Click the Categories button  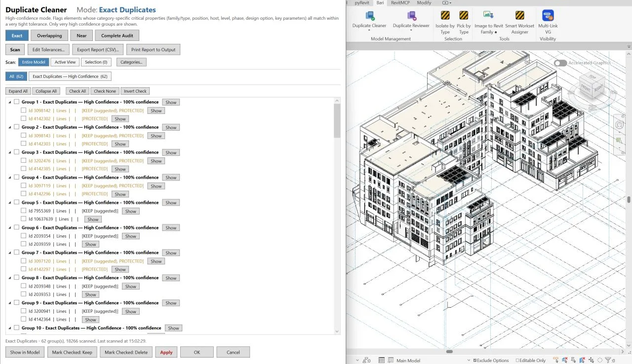(131, 62)
